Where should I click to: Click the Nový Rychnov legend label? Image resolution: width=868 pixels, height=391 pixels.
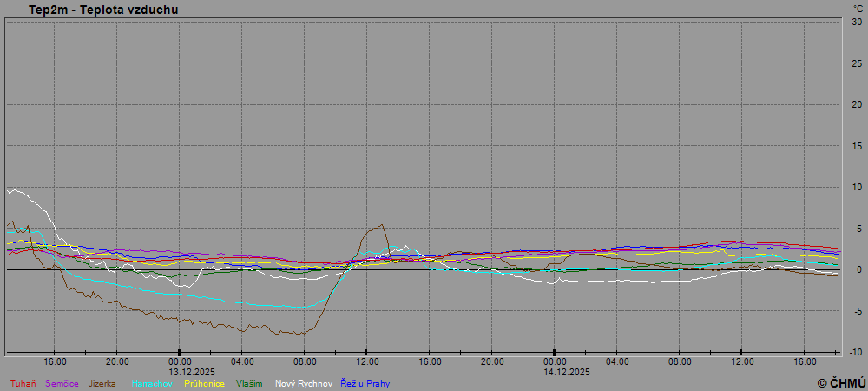click(x=304, y=383)
